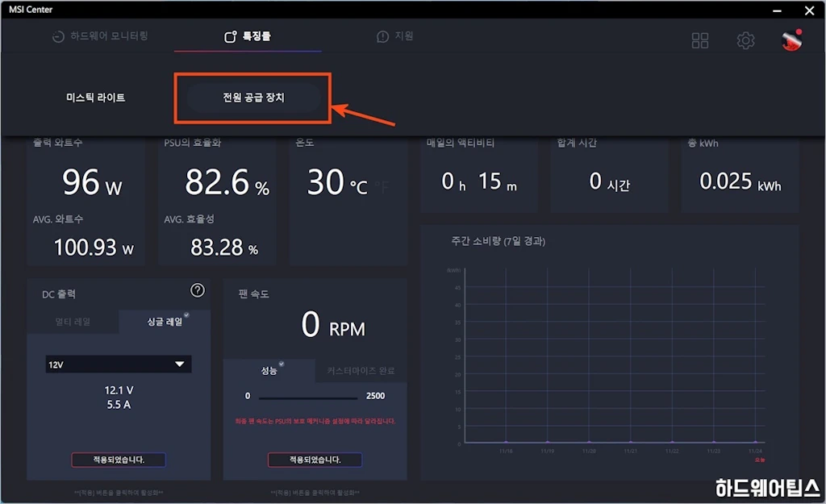
Task: Click the 82.6 % PSU efficiency value
Action: [x=227, y=183]
